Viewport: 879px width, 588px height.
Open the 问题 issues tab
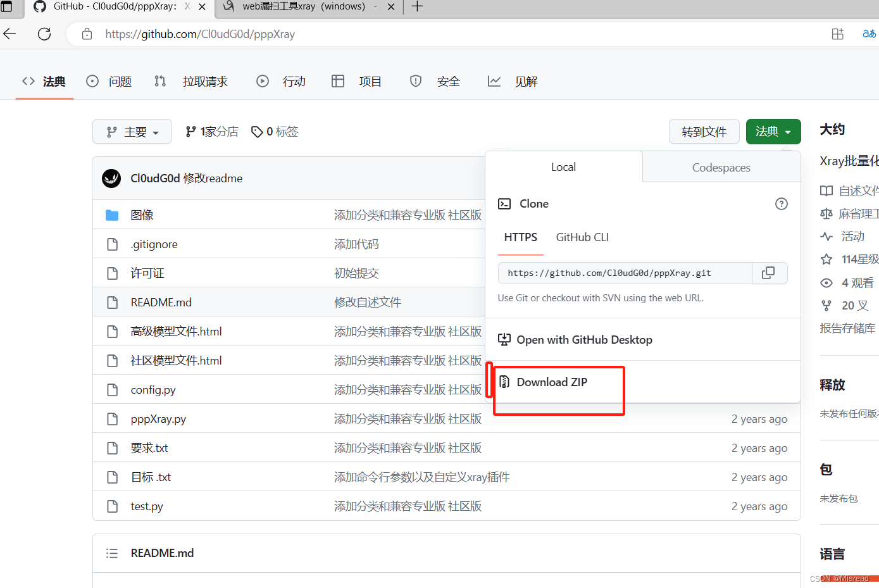coord(109,82)
